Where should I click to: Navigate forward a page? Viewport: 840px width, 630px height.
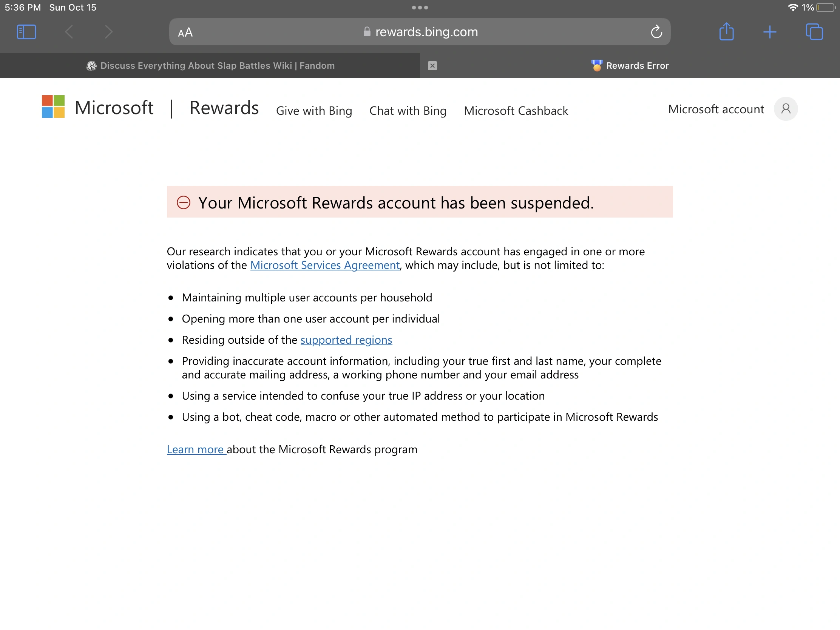point(109,32)
